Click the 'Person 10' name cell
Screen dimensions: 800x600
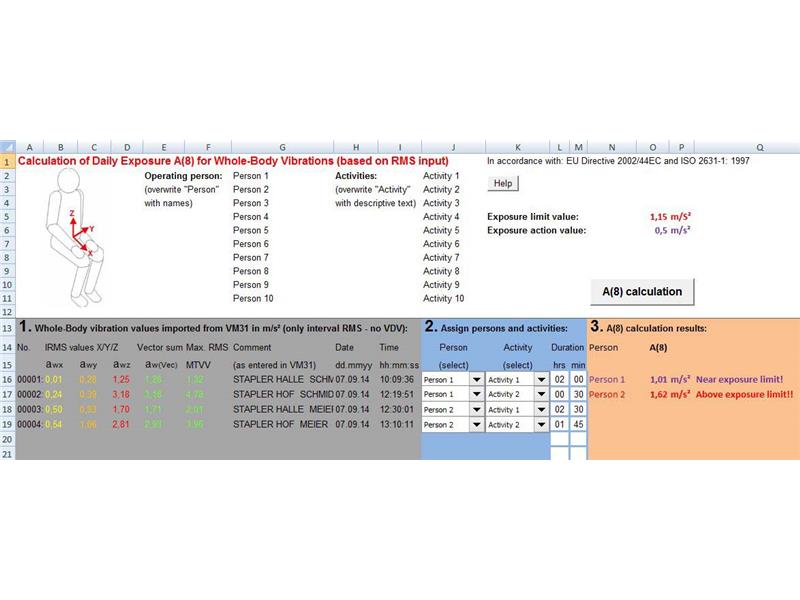click(253, 298)
